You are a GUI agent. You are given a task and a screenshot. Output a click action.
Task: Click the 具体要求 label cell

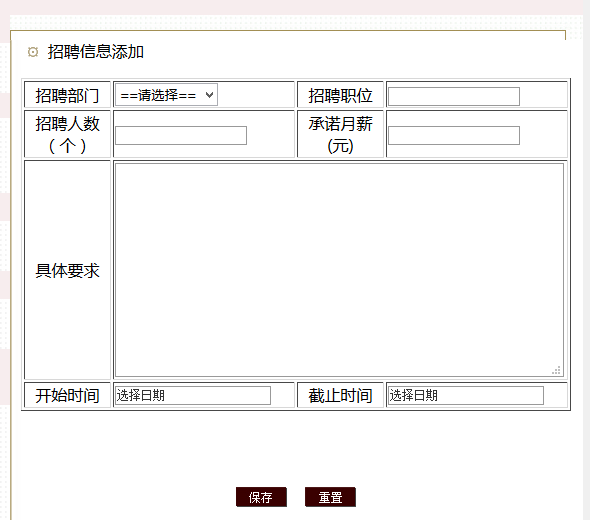(x=67, y=270)
